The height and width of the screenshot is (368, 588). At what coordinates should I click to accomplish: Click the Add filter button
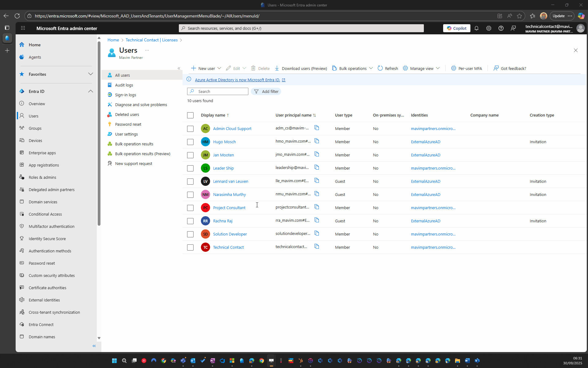click(x=266, y=91)
